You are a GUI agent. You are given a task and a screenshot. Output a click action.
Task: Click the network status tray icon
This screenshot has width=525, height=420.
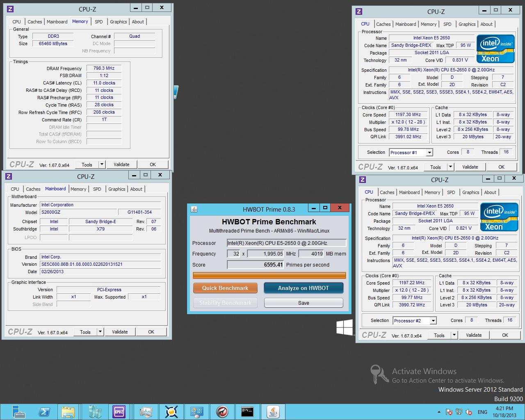pos(459,412)
